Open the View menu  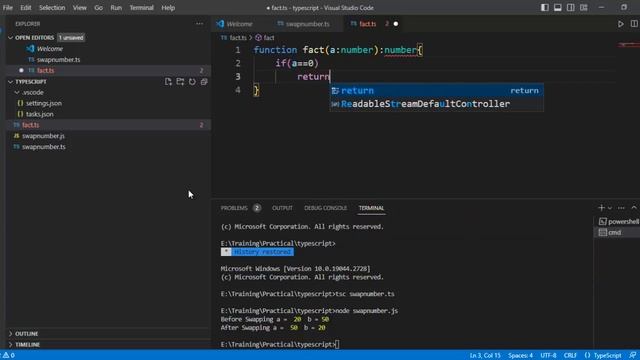tap(80, 8)
